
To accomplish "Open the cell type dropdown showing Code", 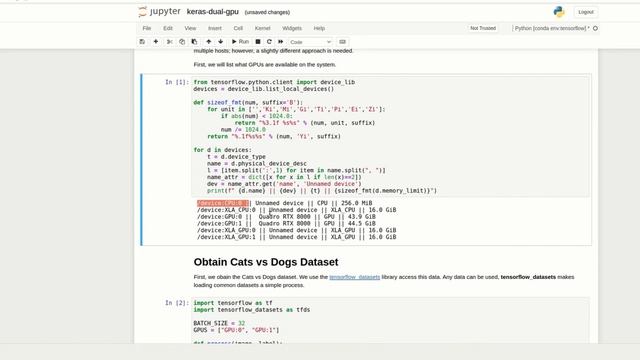I will 310,42.
